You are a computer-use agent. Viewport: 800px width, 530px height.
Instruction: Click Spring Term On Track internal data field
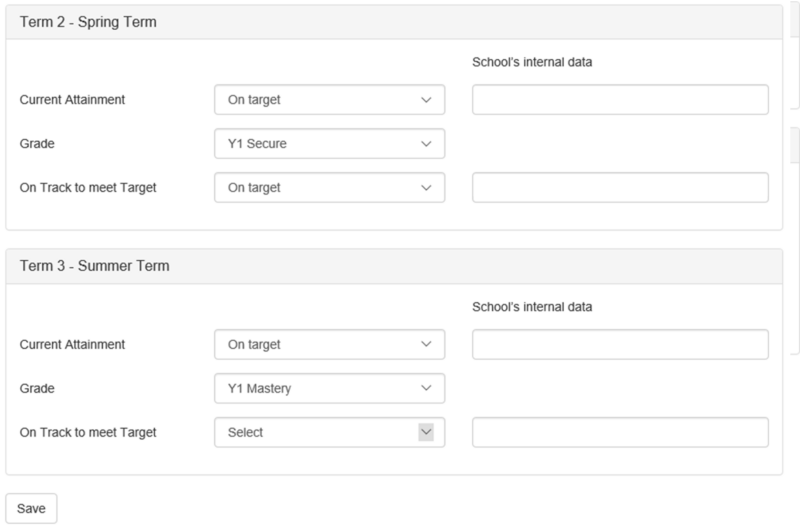(x=620, y=187)
